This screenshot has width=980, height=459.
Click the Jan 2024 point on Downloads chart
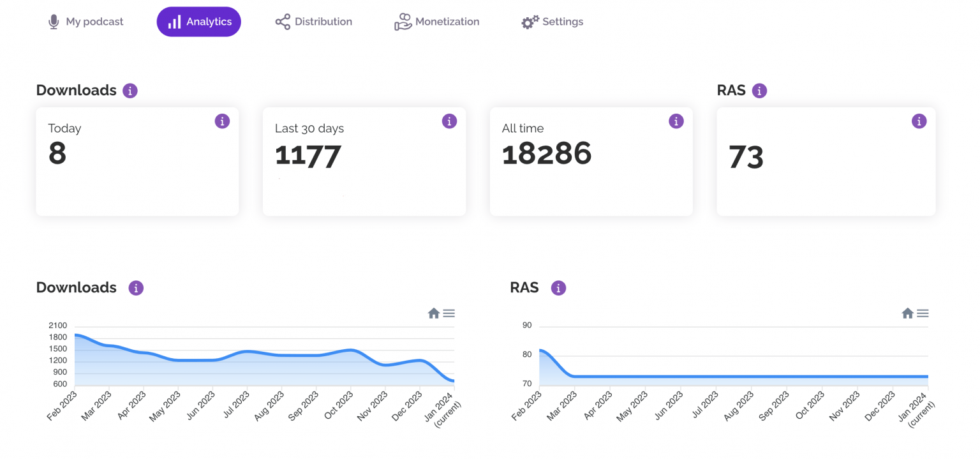click(x=453, y=381)
